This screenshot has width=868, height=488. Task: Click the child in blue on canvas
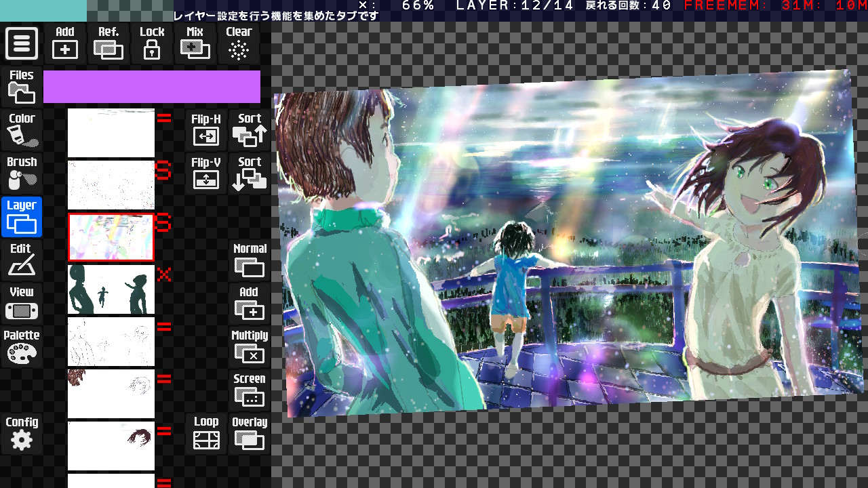click(x=512, y=298)
